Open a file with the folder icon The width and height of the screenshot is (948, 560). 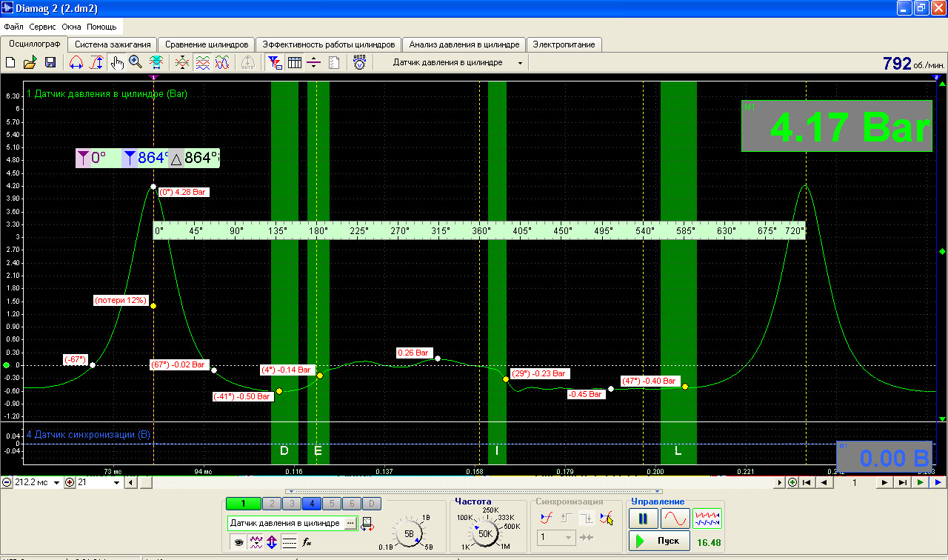click(30, 63)
